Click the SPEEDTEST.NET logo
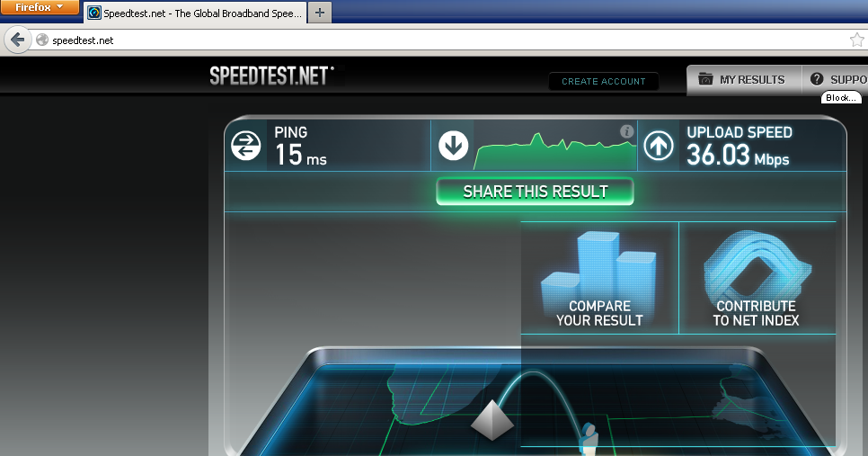The width and height of the screenshot is (868, 456). point(271,76)
